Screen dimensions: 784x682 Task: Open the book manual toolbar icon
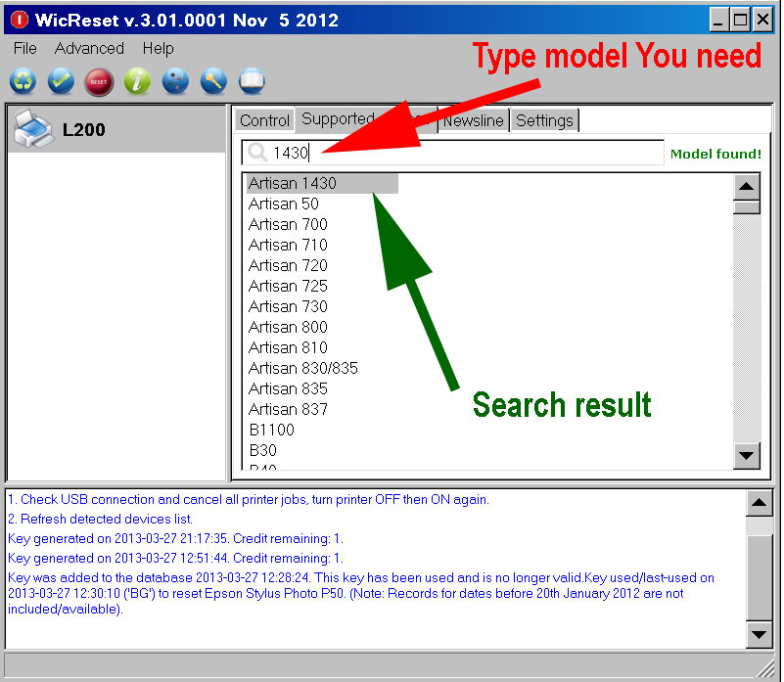pos(252,81)
